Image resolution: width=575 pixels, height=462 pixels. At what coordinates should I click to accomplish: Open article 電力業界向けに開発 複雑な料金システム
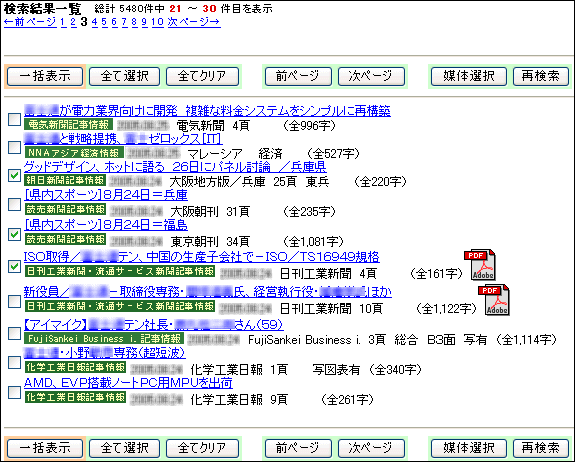(x=207, y=110)
